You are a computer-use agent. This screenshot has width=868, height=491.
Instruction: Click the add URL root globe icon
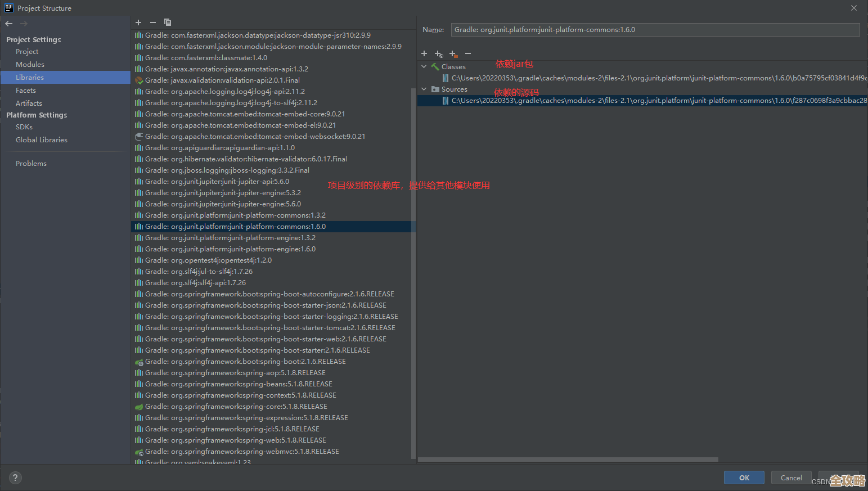pyautogui.click(x=439, y=54)
